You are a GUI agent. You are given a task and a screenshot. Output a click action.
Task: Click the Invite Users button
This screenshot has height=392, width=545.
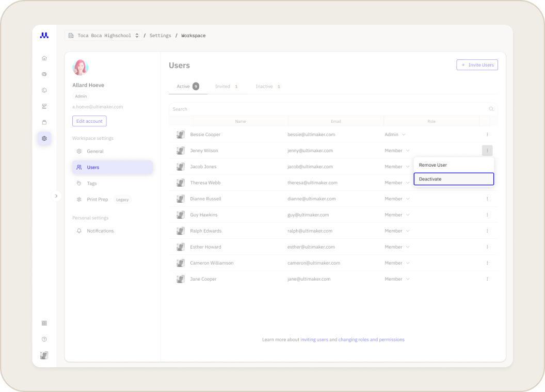pyautogui.click(x=477, y=65)
